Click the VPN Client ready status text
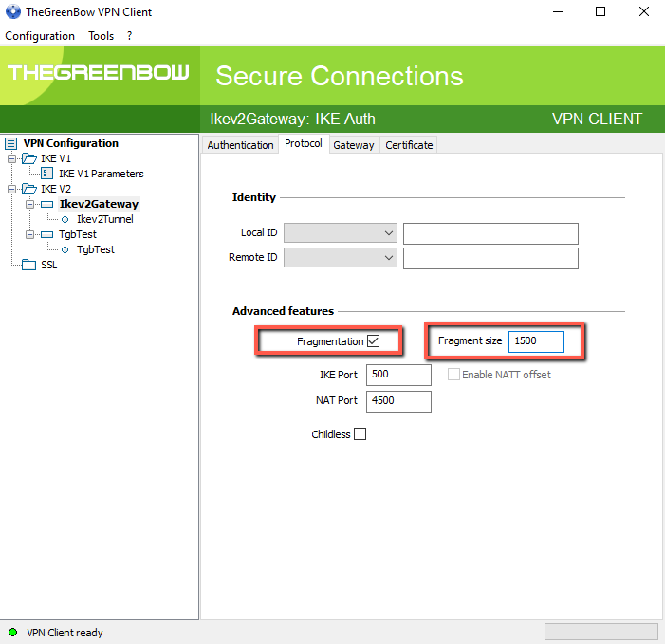Screen dimensions: 665x644 pyautogui.click(x=65, y=633)
